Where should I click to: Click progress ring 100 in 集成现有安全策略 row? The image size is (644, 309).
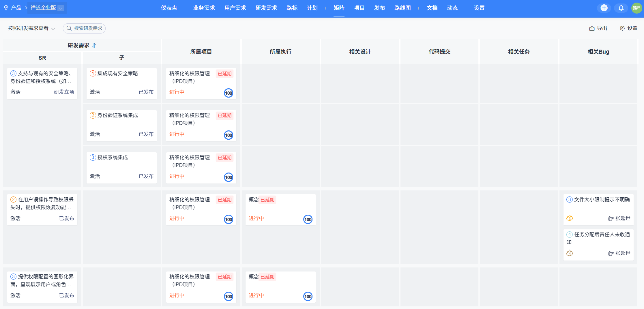(x=229, y=93)
